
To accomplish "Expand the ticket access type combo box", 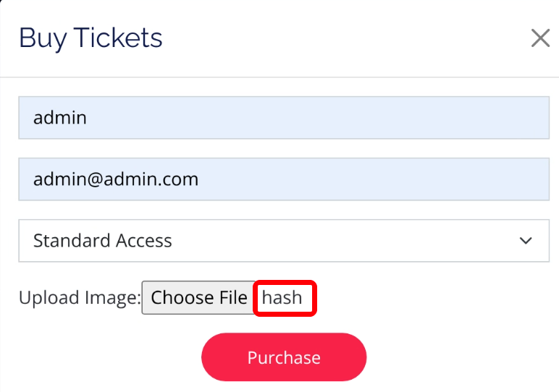I will (283, 241).
